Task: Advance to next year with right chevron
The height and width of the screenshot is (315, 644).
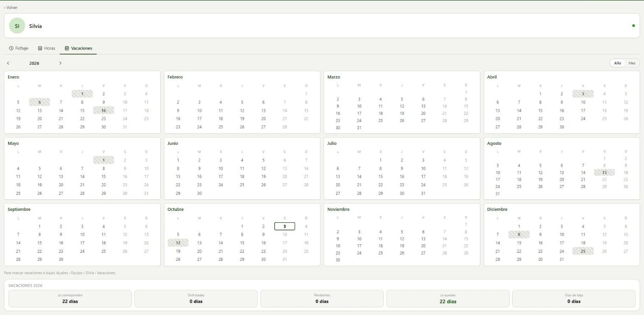Action: (60, 63)
